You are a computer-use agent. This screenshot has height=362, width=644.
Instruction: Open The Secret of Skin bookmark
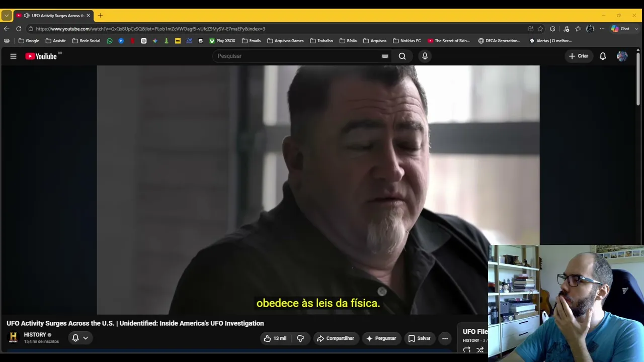pos(449,41)
